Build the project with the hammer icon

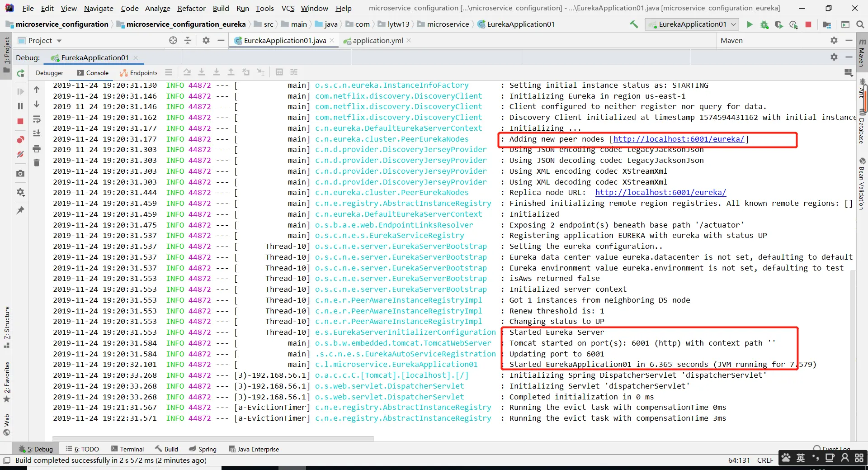[x=633, y=24]
